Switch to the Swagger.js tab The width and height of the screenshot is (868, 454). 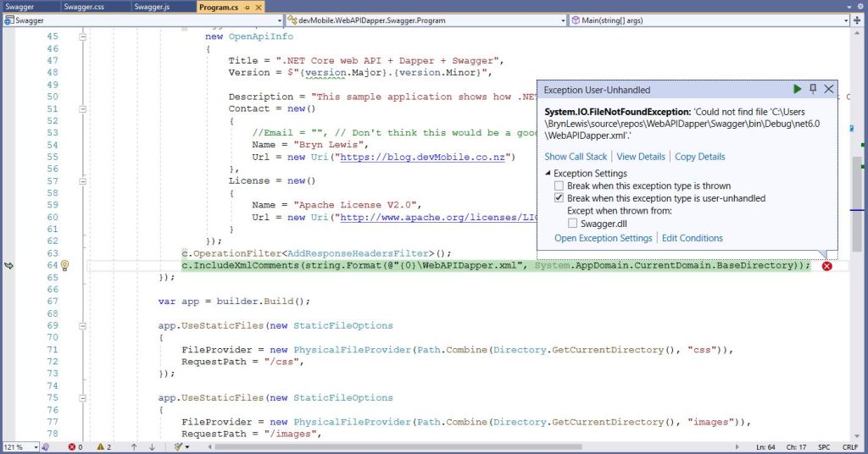152,7
